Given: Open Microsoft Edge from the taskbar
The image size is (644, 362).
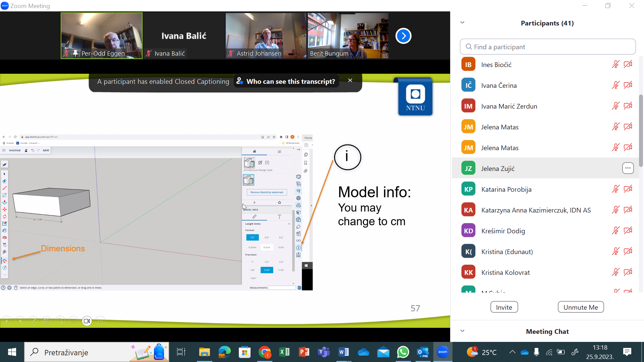Looking at the screenshot, I should tap(224, 352).
